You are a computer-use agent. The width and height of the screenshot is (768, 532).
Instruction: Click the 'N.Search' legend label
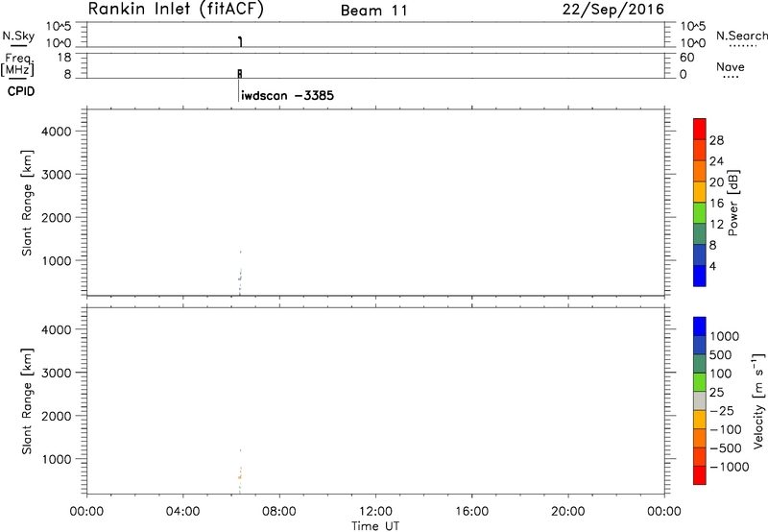coord(741,36)
